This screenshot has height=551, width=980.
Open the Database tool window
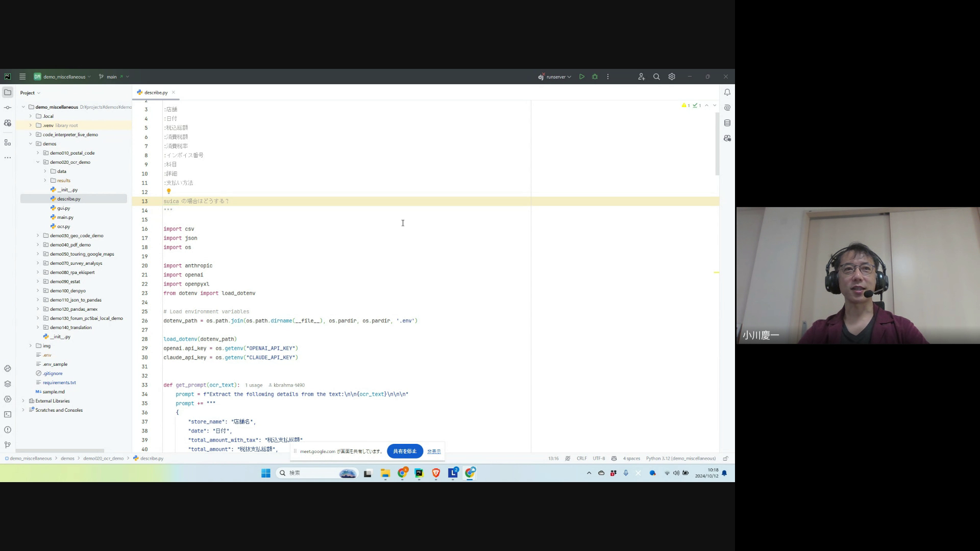[727, 123]
